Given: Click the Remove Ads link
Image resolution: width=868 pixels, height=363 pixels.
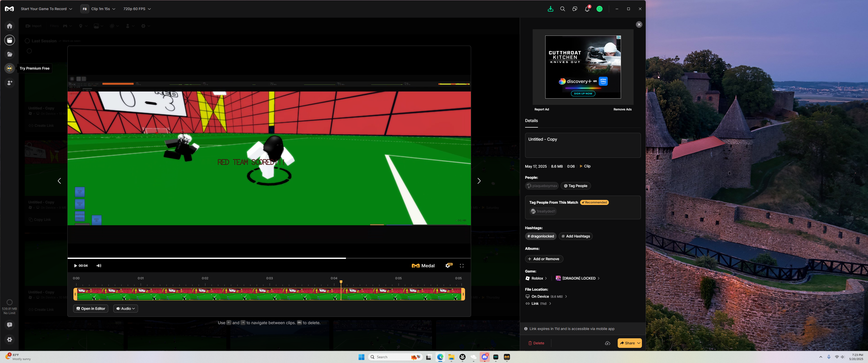Looking at the screenshot, I should (622, 109).
